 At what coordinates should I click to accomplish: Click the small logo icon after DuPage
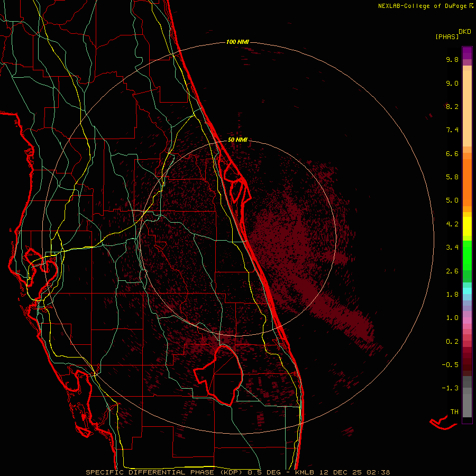pyautogui.click(x=471, y=6)
